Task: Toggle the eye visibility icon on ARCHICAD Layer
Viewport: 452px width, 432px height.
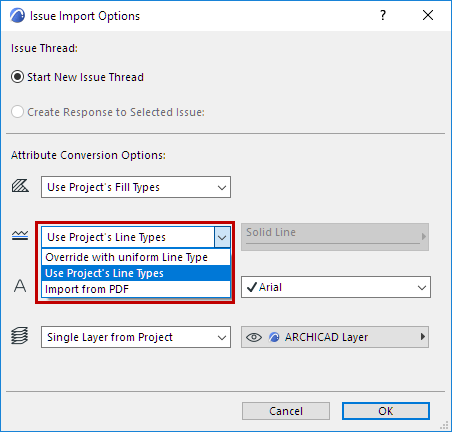Action: [x=254, y=337]
